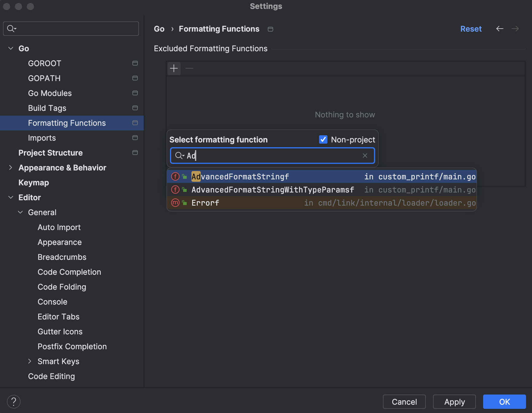
Task: Click the project-level icon beside GOROOT
Action: point(135,63)
